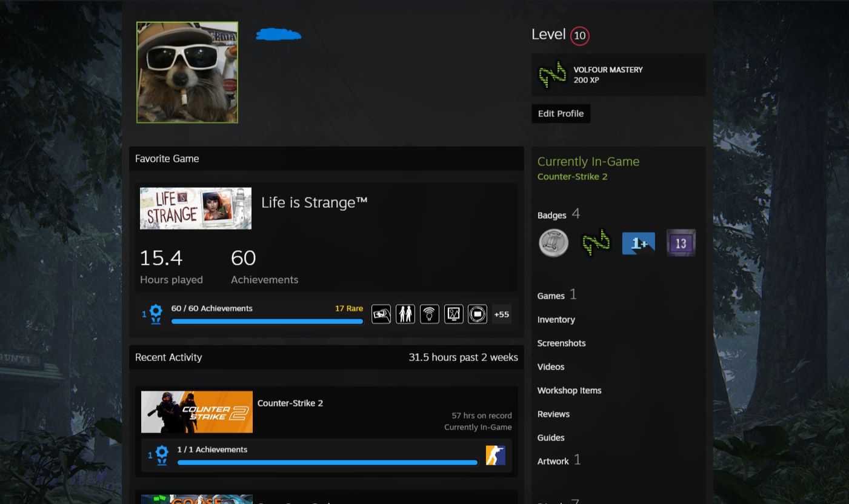849x504 pixels.
Task: Click the Life is Strange™ title
Action: (315, 202)
